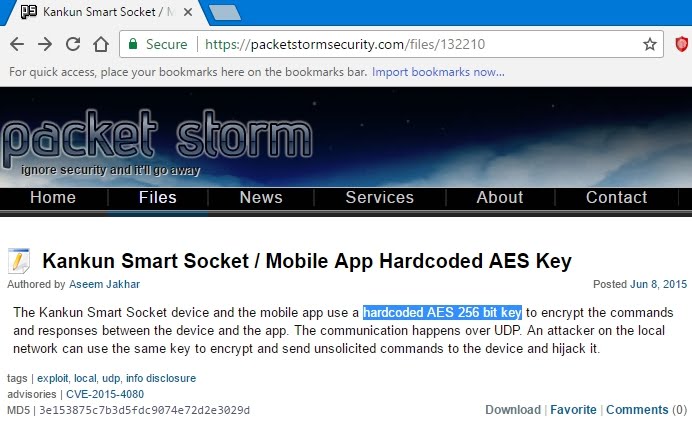Screen dimensions: 692x423
Task: Click 'ignore security and it'll go away' tagline
Action: click(x=111, y=170)
